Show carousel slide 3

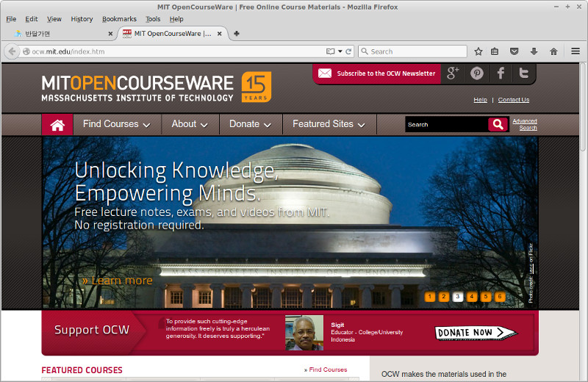pos(457,297)
